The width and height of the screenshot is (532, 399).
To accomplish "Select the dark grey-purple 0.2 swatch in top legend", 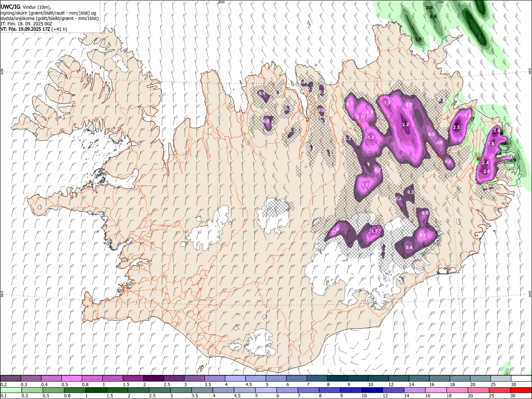I will (10, 378).
